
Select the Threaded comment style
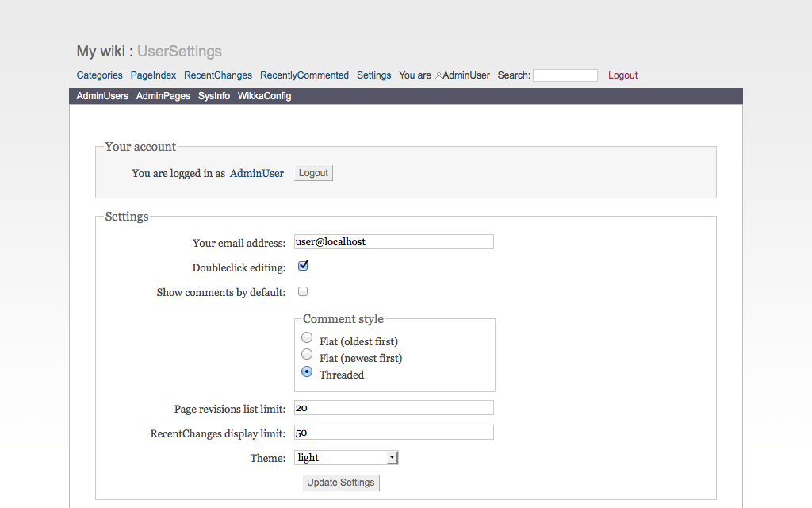307,371
